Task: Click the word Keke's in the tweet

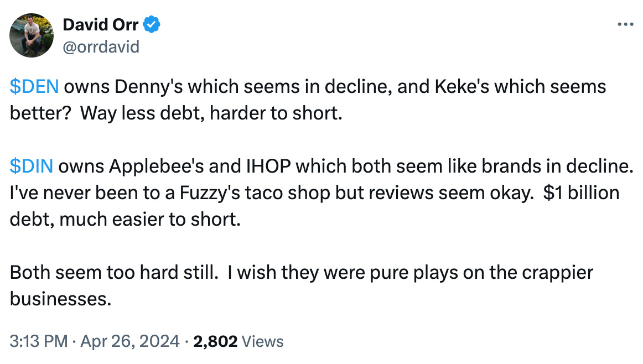Action: click(x=461, y=86)
